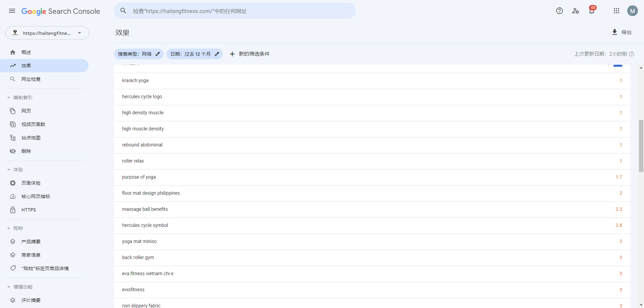644x308 pixels.
Task: Open user and permission settings icon
Action: coord(576,11)
